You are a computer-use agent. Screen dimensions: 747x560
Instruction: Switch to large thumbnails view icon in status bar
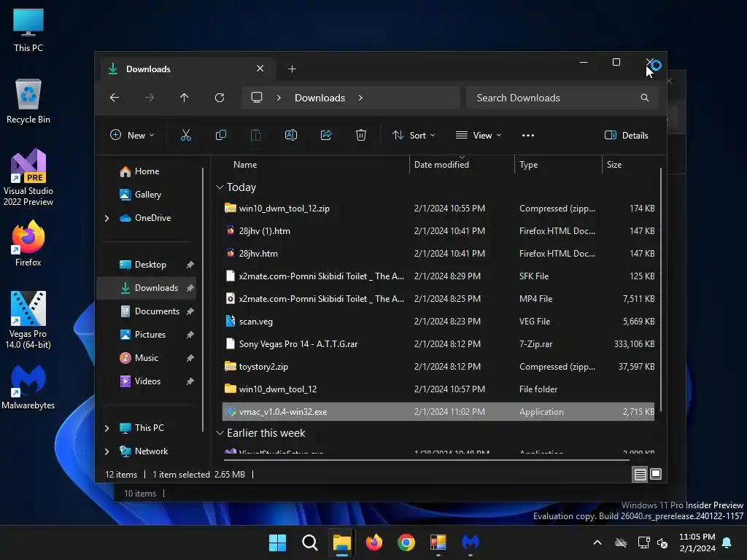pos(656,474)
